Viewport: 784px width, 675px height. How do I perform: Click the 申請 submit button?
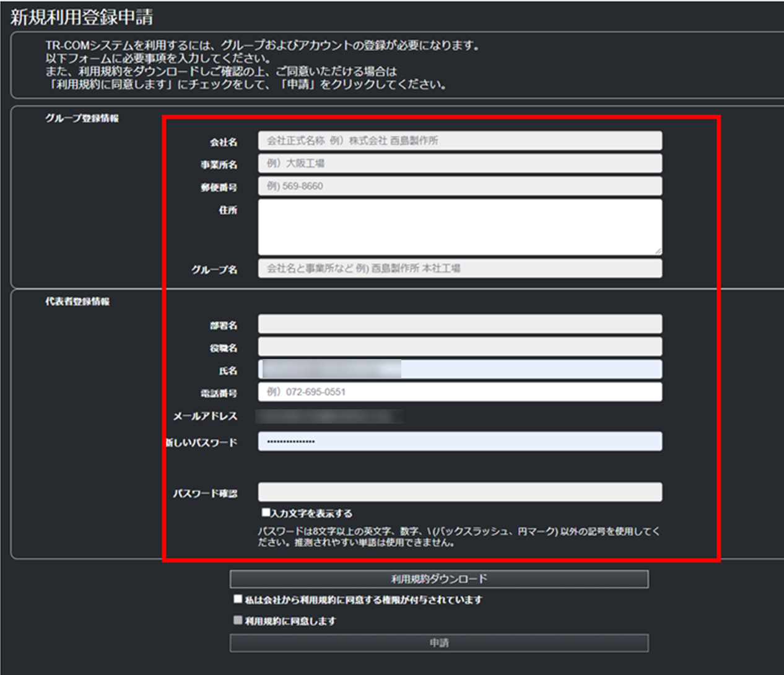coord(439,643)
